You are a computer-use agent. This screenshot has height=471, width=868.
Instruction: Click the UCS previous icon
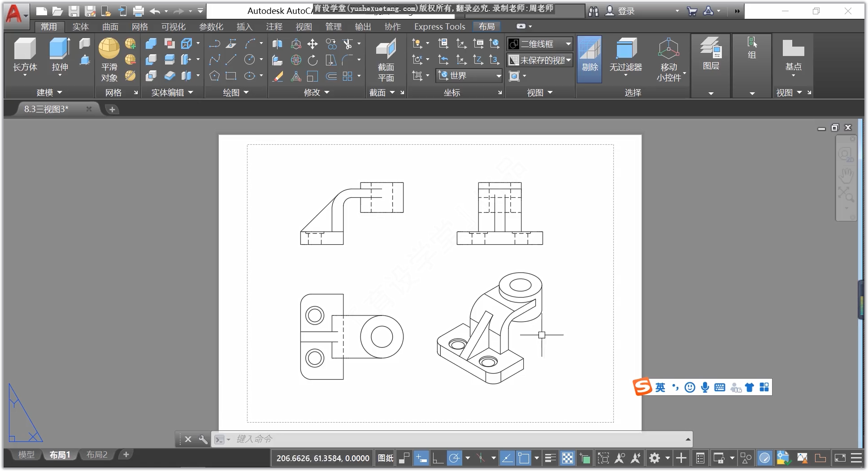click(x=443, y=60)
